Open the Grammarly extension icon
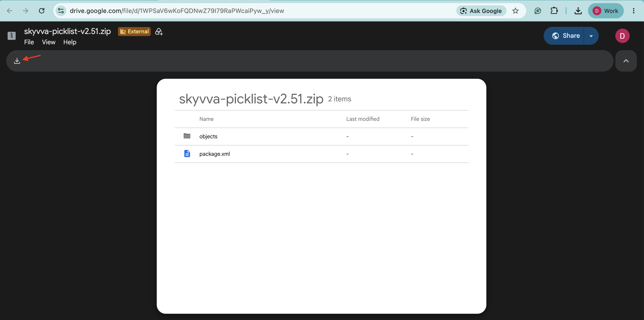Viewport: 644px width, 320px height. (x=537, y=11)
